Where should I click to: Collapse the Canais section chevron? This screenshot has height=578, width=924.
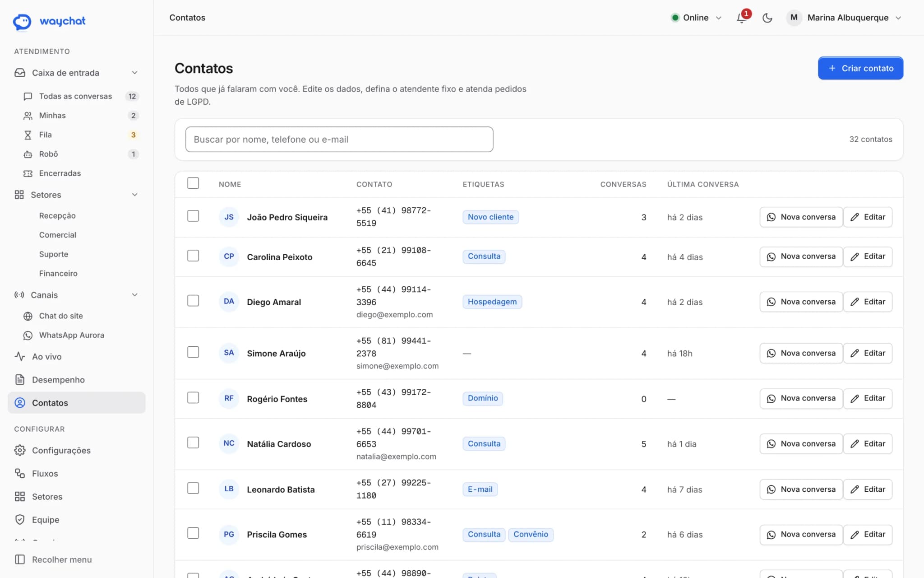(x=134, y=295)
